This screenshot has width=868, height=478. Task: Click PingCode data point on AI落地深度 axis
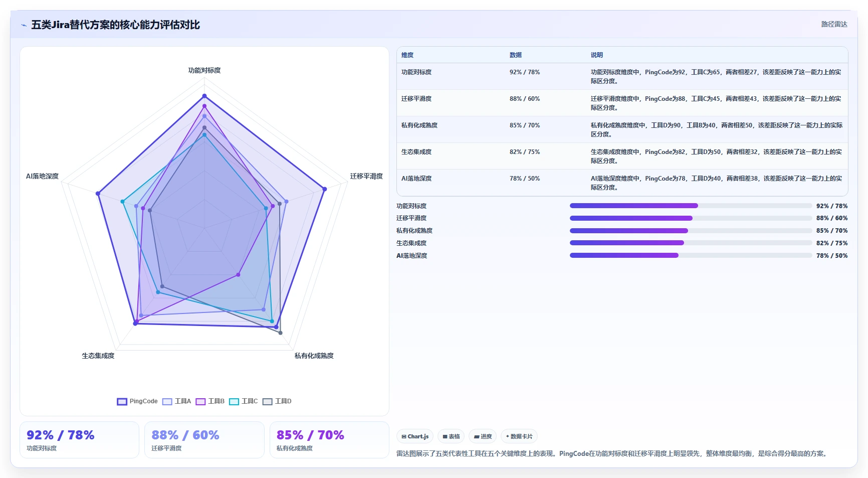tap(98, 194)
